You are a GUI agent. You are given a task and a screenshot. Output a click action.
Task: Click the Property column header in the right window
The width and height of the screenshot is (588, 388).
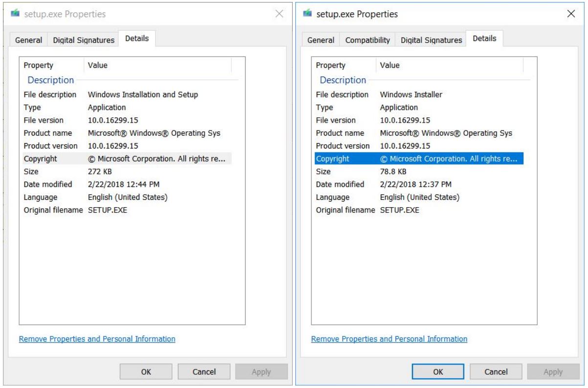(x=345, y=65)
